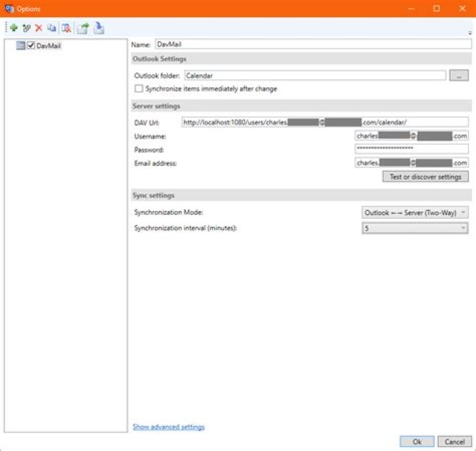Edit the profile Name field
The height and width of the screenshot is (451, 476).
[x=313, y=44]
